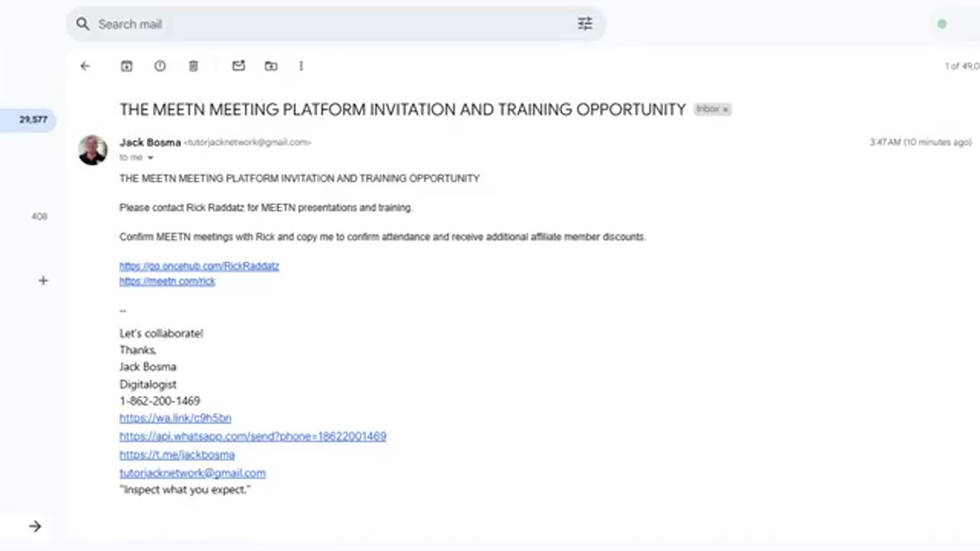Open search filter options icon
The image size is (980, 551).
point(585,24)
